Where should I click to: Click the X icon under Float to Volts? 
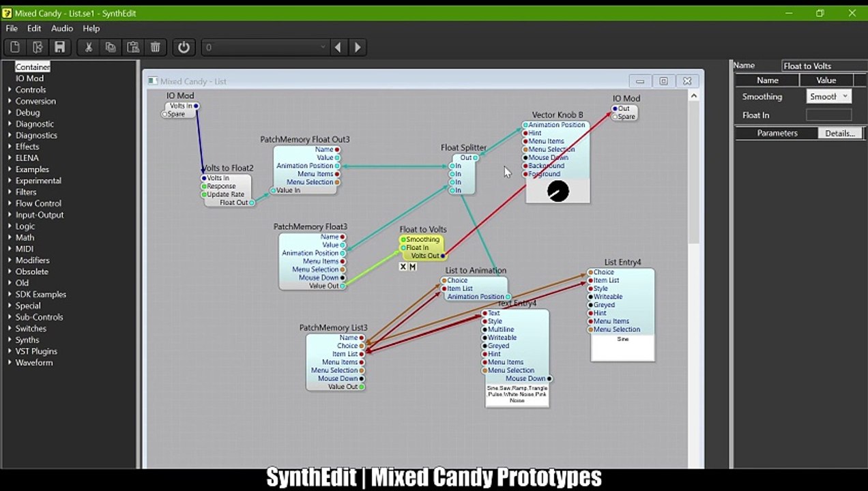(x=403, y=267)
